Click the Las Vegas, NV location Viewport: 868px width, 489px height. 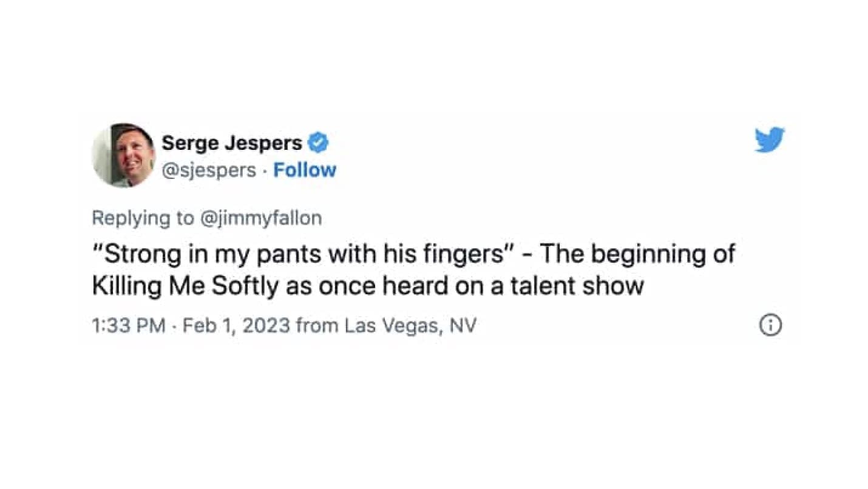pyautogui.click(x=410, y=326)
